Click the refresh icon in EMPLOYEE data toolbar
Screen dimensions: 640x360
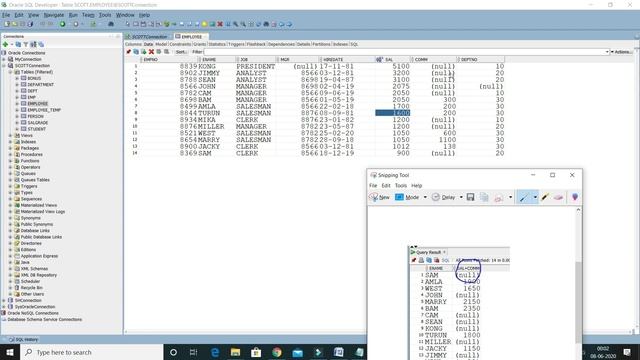point(136,52)
